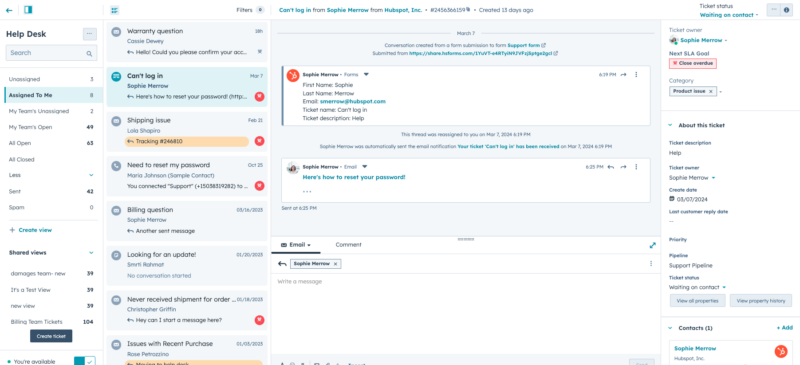
Task: Expand the collapsed email content ellipsis
Action: [307, 192]
